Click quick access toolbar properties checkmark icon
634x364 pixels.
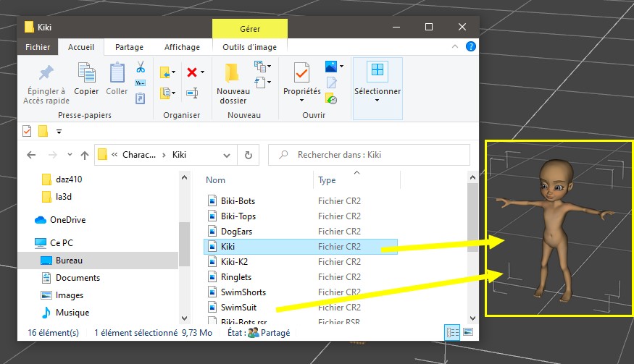27,131
